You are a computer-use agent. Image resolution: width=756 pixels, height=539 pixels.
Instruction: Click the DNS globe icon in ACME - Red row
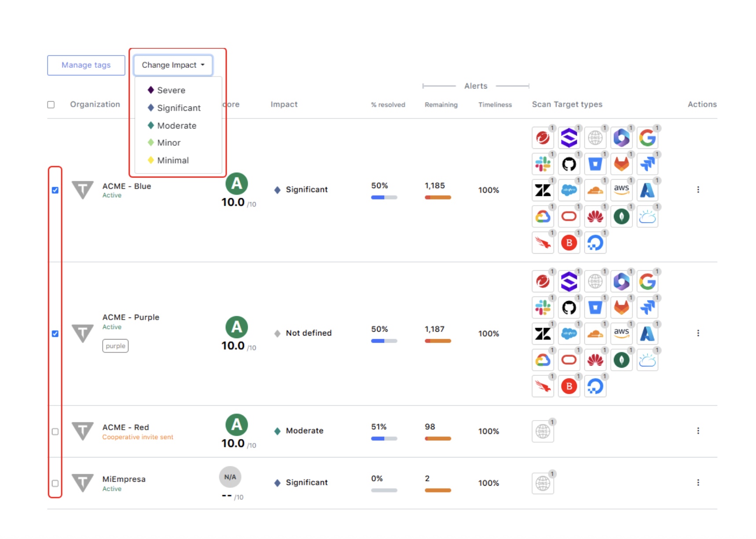[543, 432]
